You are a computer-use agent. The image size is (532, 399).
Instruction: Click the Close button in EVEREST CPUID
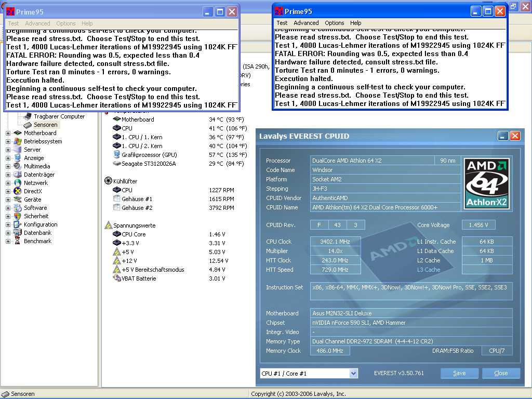pos(501,373)
